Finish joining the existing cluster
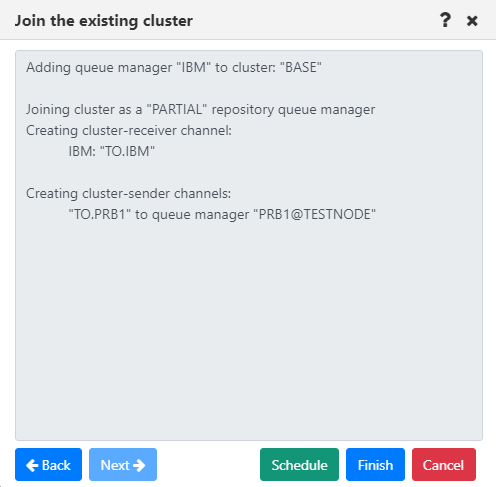 [x=375, y=464]
